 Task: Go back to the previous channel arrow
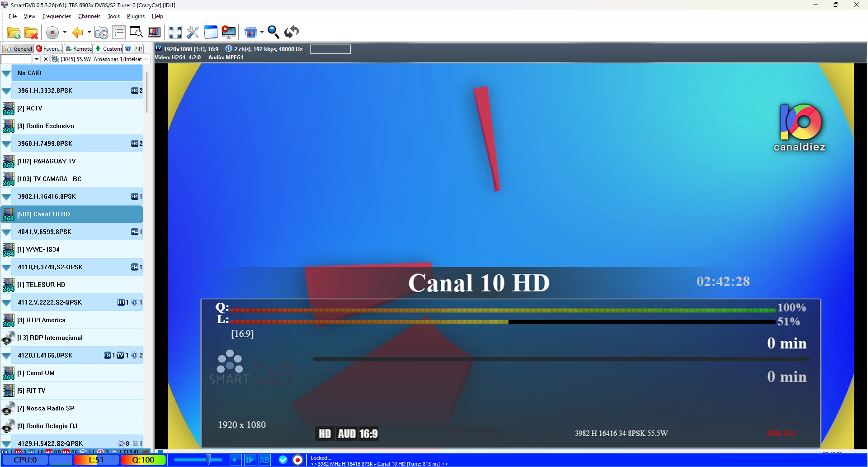coord(77,33)
